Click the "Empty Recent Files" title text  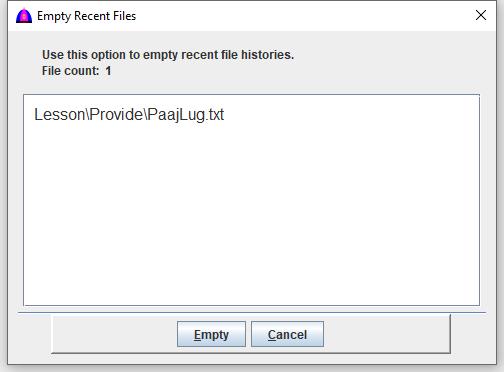[86, 16]
